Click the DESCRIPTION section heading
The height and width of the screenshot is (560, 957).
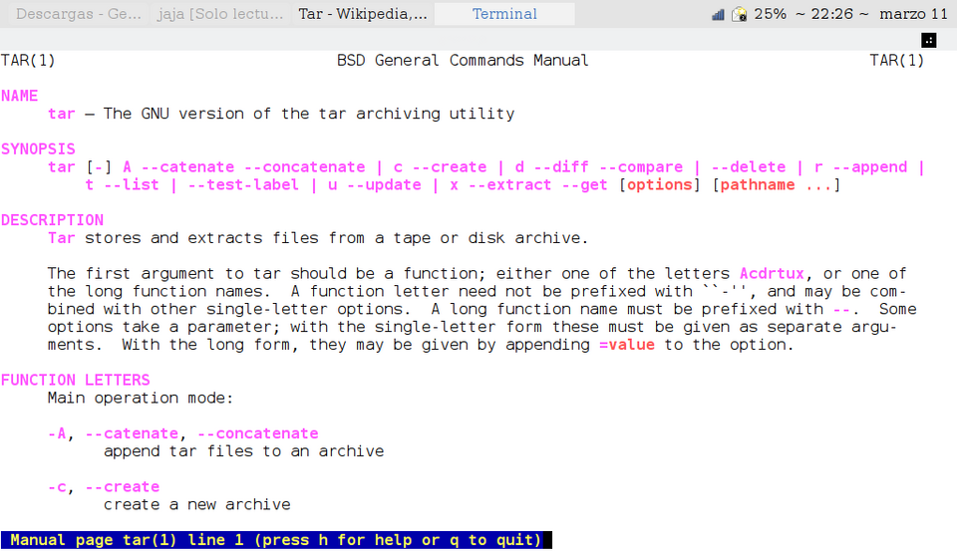pos(52,220)
